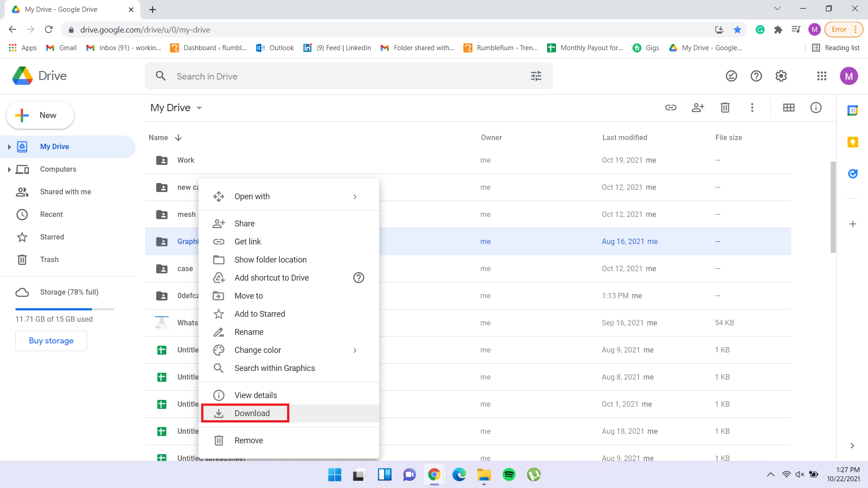Screen dimensions: 868x488
Task: Click the file list vertical scrollbar
Action: 833,207
